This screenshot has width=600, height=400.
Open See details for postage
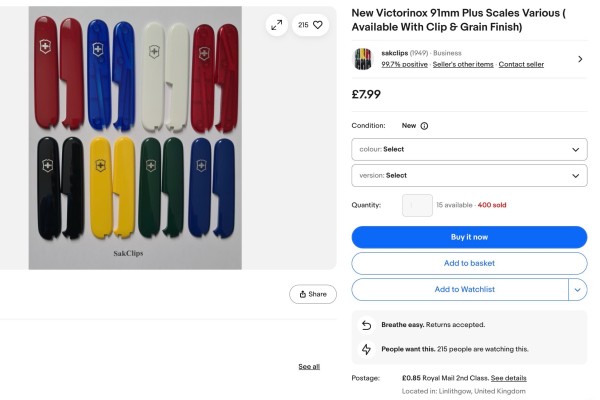508,378
